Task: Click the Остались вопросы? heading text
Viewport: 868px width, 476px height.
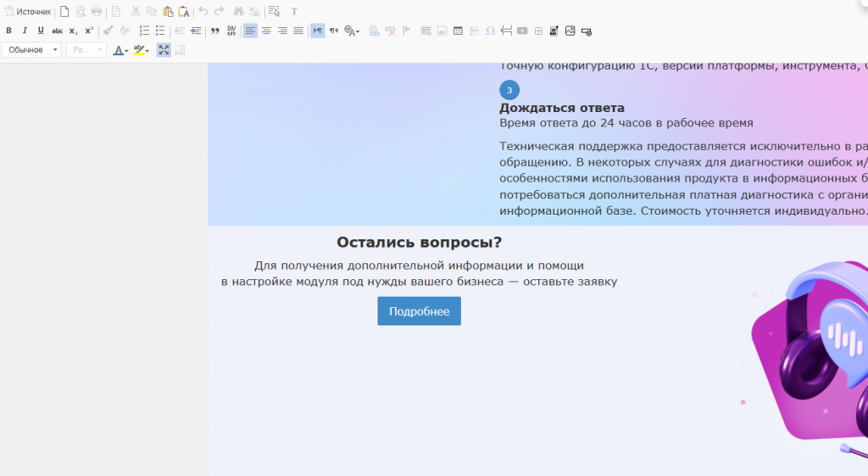Action: pyautogui.click(x=419, y=242)
